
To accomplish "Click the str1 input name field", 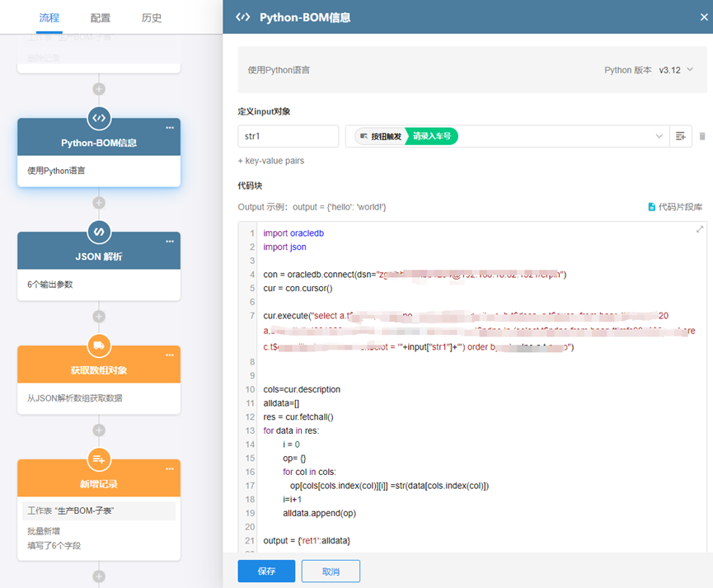I will [288, 136].
